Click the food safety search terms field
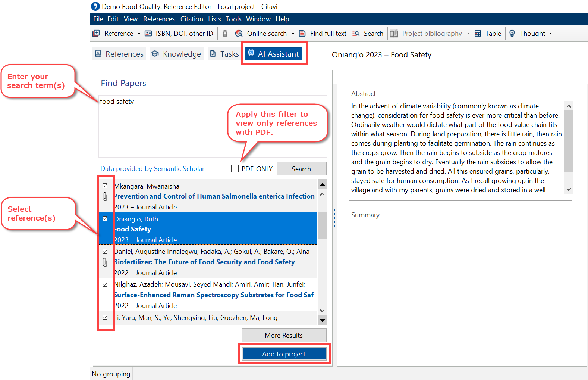The image size is (588, 380). 213,126
